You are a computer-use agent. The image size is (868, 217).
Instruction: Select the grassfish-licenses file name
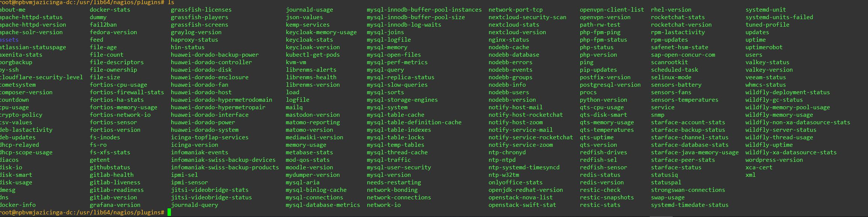pos(201,10)
